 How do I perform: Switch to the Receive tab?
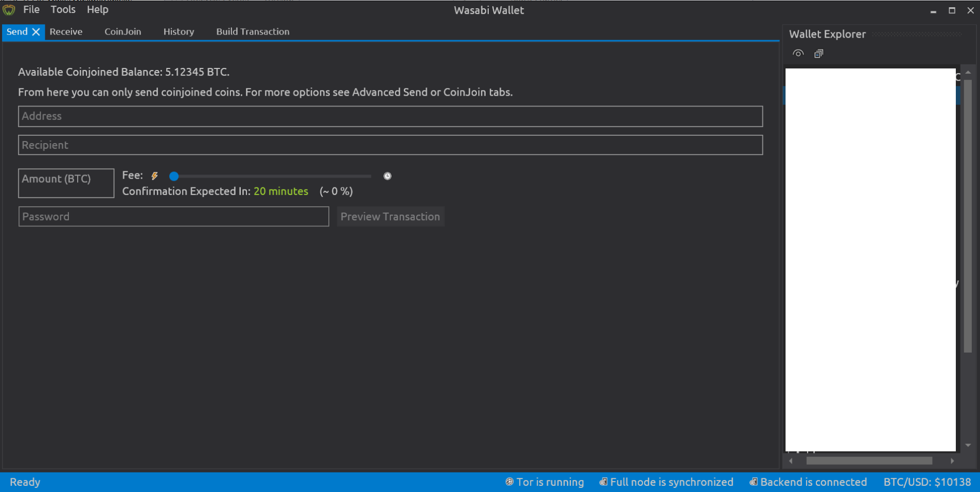tap(66, 32)
